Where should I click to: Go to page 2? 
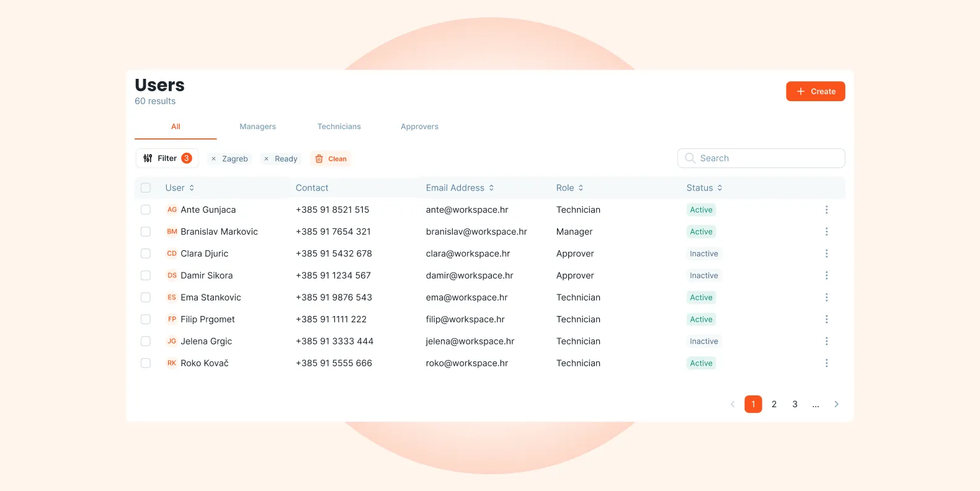point(774,404)
